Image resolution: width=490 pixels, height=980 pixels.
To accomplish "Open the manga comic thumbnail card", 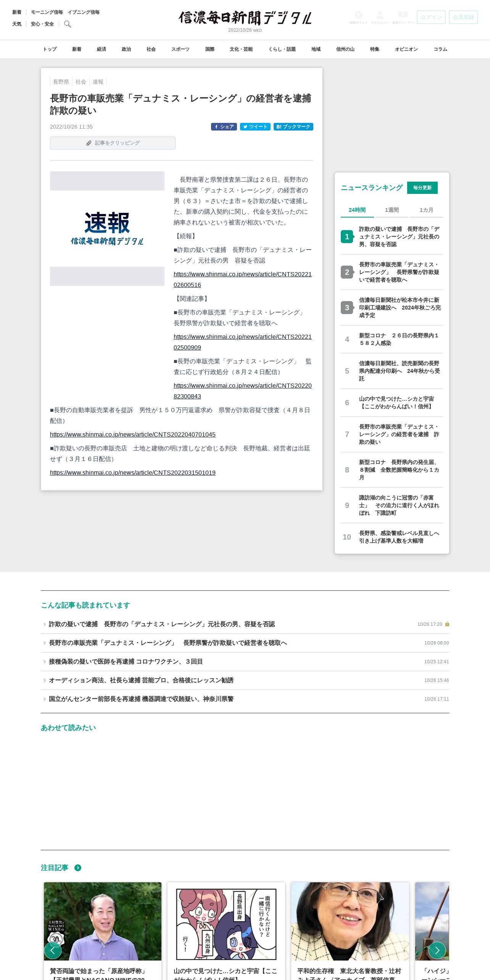I will tap(226, 921).
